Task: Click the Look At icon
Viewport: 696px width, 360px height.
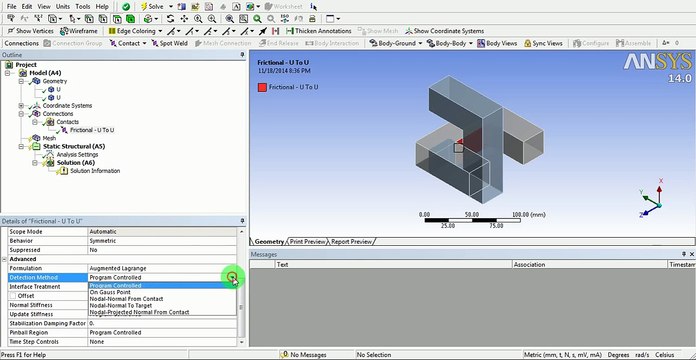Action: (299, 19)
